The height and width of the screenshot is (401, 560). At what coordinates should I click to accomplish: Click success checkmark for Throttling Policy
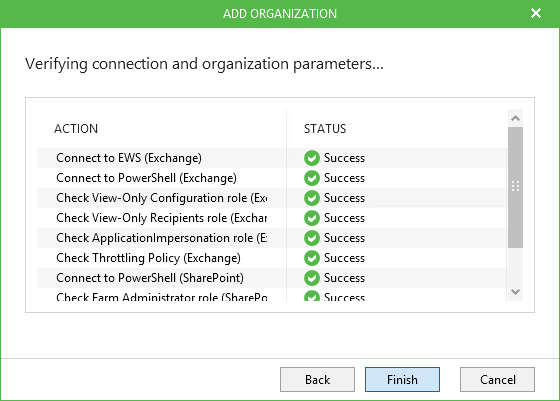click(312, 258)
